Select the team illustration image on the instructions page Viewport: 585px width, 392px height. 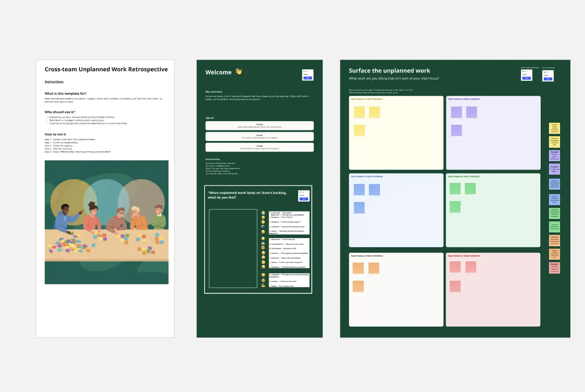pyautogui.click(x=106, y=222)
